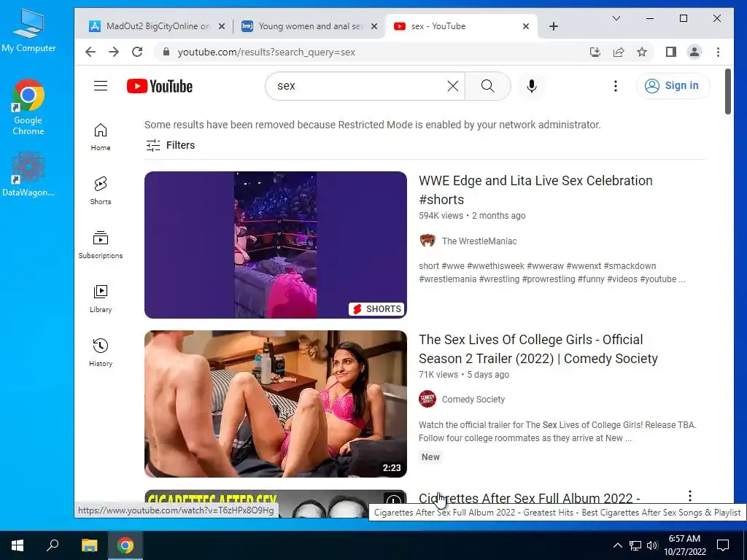Open the notification center icon
The height and width of the screenshot is (560, 747).
point(723,545)
